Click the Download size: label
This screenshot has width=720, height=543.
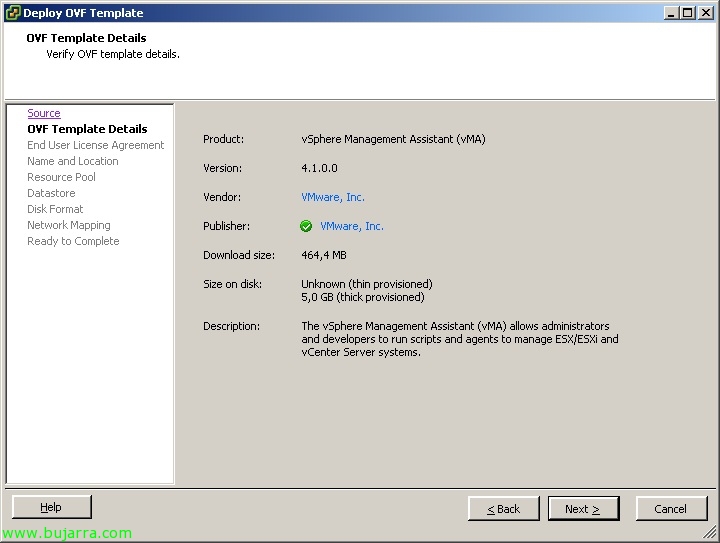click(x=239, y=255)
